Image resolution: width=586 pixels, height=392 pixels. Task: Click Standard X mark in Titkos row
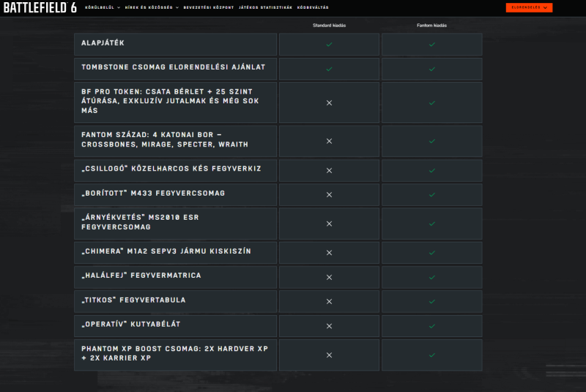click(x=329, y=301)
